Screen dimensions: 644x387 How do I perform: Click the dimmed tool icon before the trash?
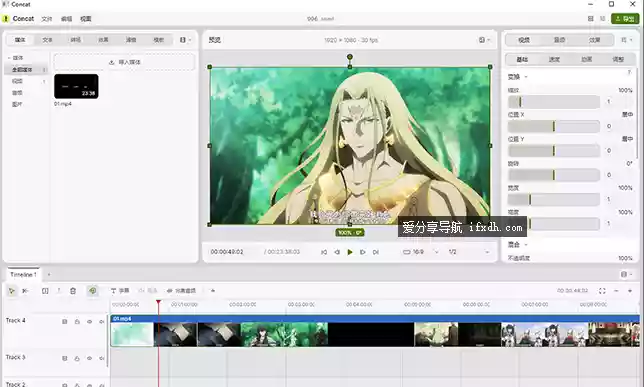[x=59, y=291]
